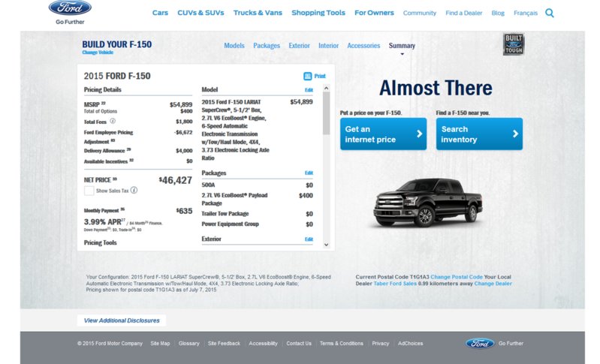Viewport: 600px width, 364px height.
Task: Click Pricing Tools heading
Action: pyautogui.click(x=101, y=243)
